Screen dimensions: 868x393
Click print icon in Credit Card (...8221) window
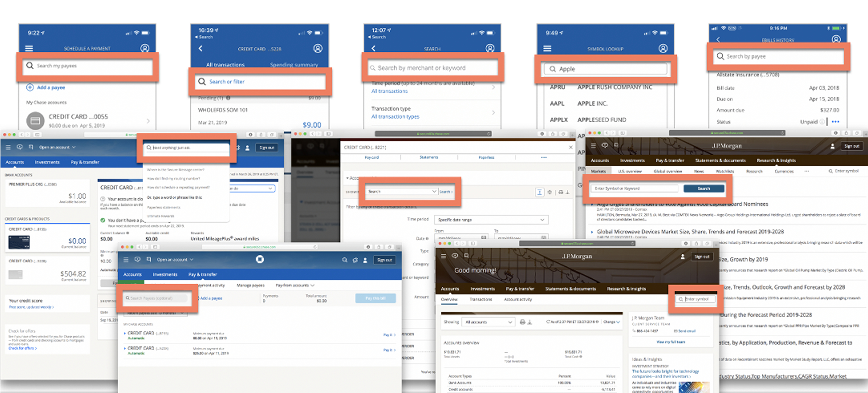(560, 192)
